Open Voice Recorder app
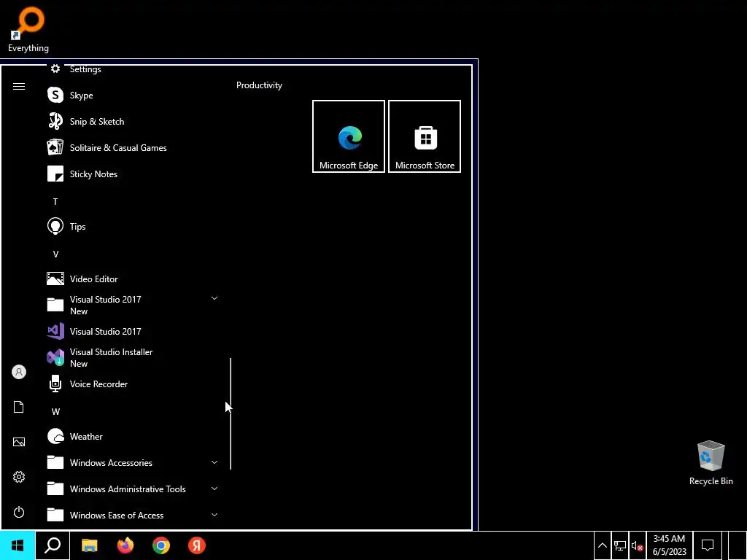 click(133, 384)
